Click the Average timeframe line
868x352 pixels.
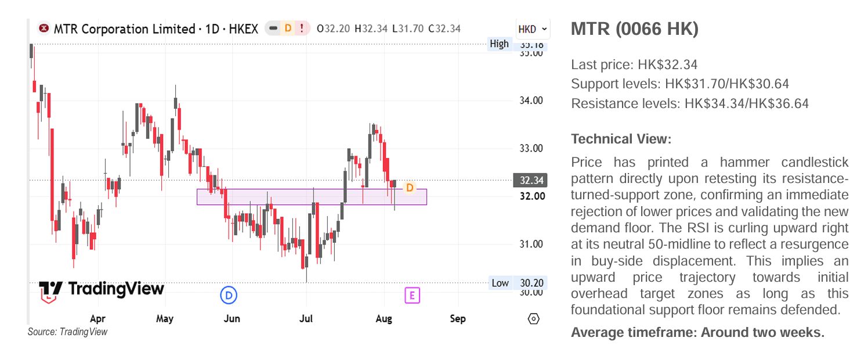[697, 333]
